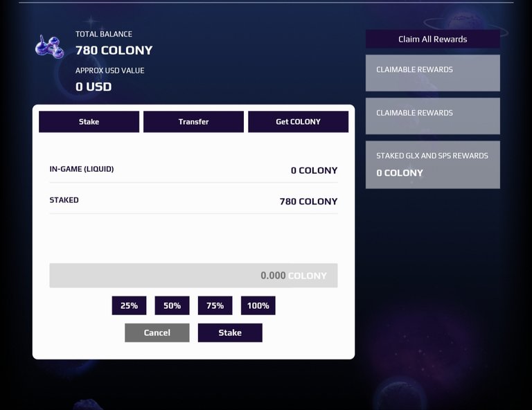Click 0 COLONY staked rewards amount
This screenshot has height=410, width=532.
[400, 173]
